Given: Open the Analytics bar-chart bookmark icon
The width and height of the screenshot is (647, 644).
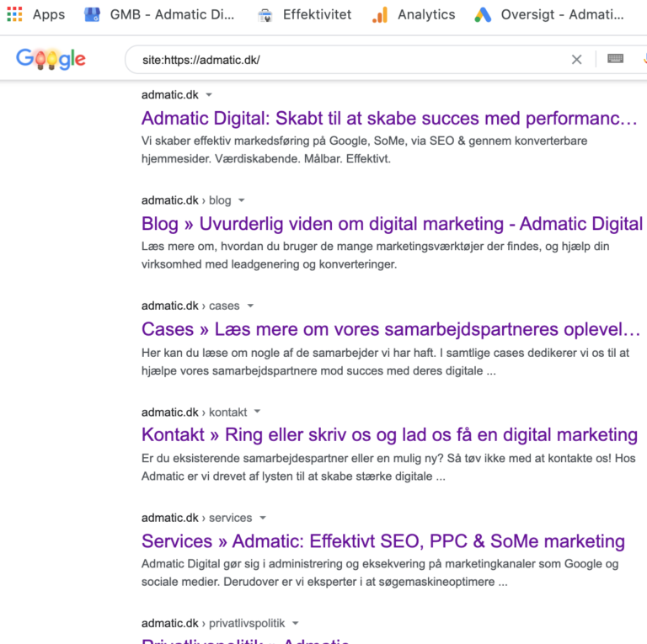Looking at the screenshot, I should 380,15.
